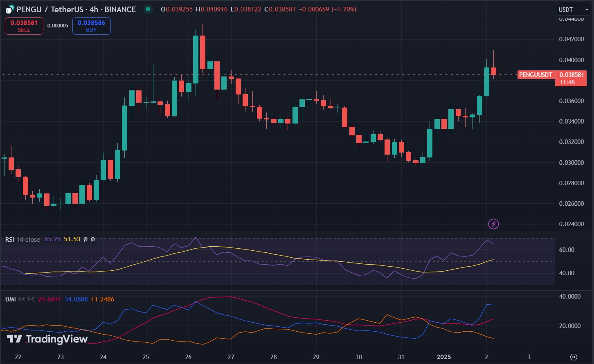Click the 26 date label on time axis
This screenshot has height=364, width=594.
[x=189, y=357]
